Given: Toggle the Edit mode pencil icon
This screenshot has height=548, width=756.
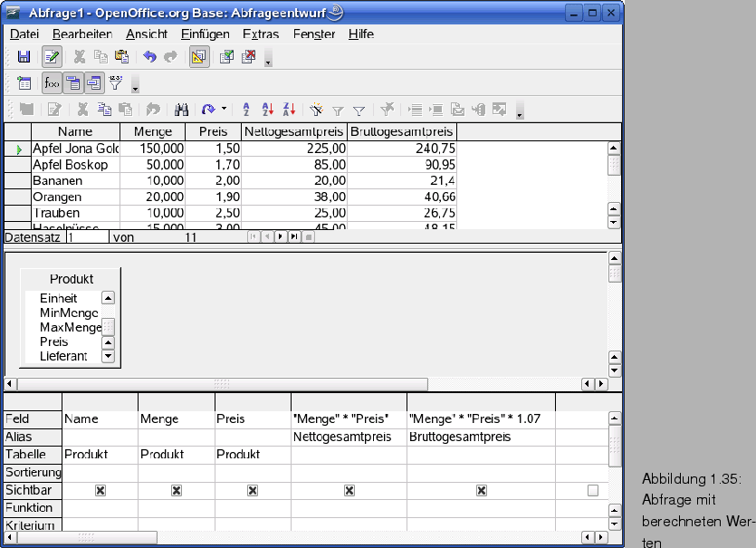Looking at the screenshot, I should point(52,57).
